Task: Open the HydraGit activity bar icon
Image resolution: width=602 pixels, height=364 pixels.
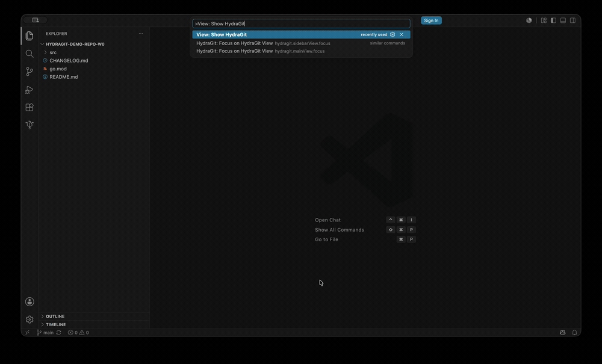Action: 29,125
